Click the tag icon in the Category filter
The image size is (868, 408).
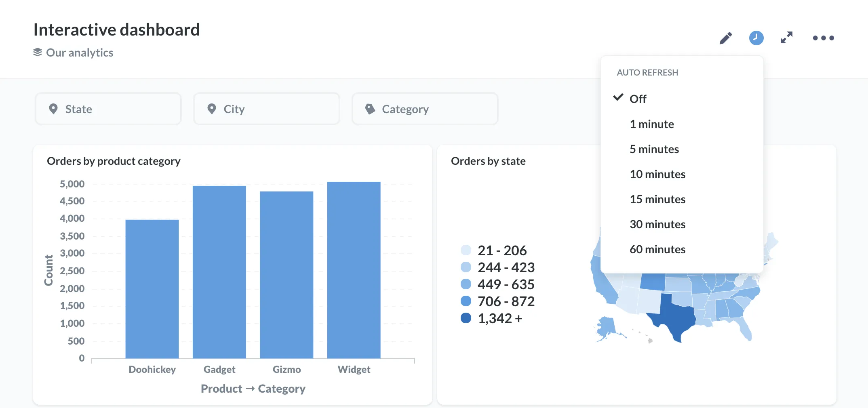(x=370, y=109)
